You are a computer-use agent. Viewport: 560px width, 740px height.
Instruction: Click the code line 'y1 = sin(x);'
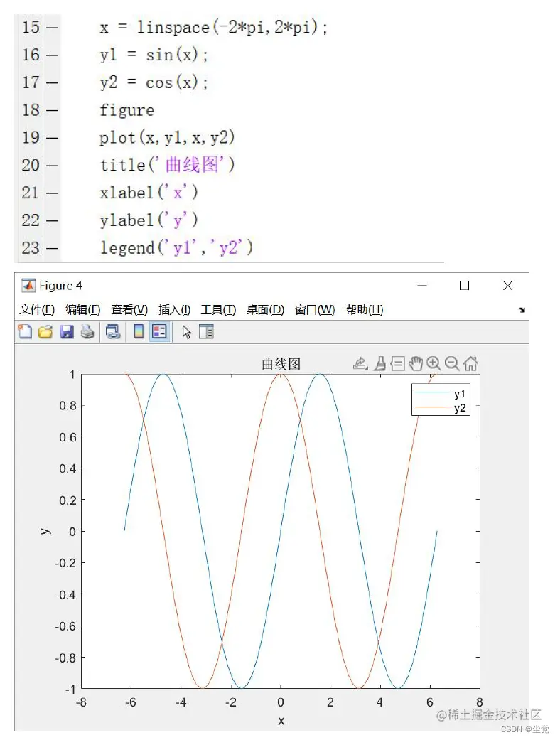click(154, 55)
